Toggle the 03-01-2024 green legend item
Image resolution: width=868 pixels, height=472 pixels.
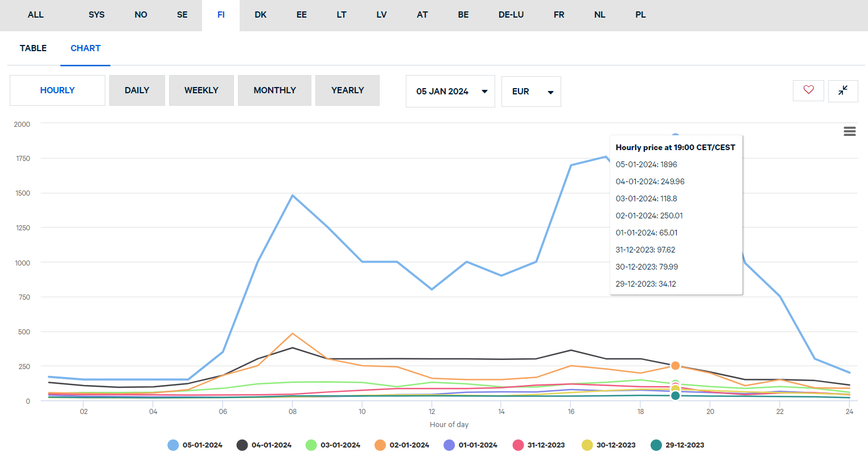tap(333, 445)
